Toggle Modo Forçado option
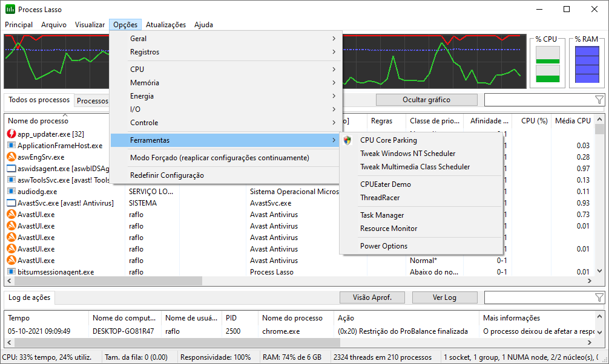The height and width of the screenshot is (364, 609). [219, 158]
